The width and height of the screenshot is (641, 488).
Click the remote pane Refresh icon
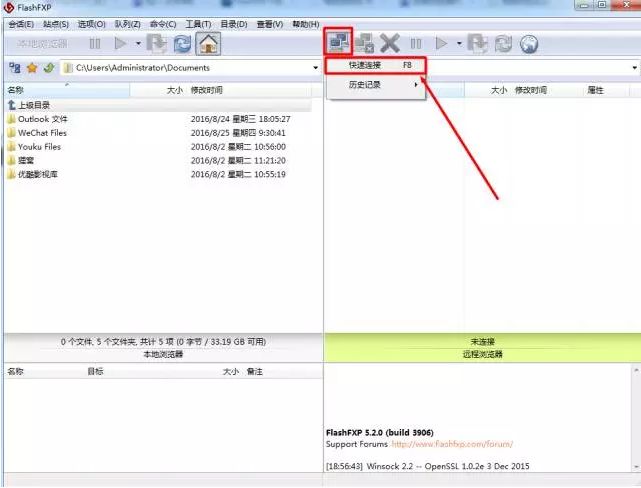[503, 43]
